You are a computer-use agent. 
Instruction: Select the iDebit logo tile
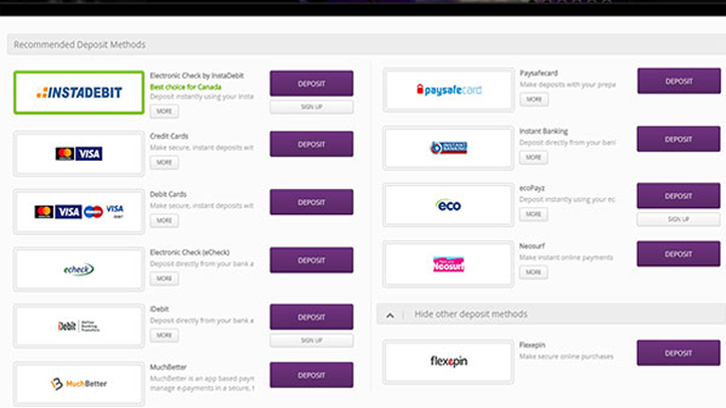[x=79, y=326]
